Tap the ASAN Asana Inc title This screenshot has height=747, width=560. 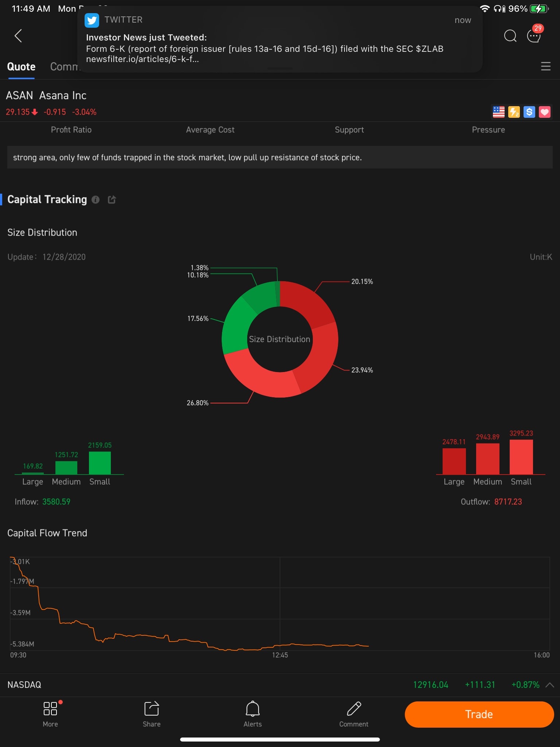click(x=46, y=96)
